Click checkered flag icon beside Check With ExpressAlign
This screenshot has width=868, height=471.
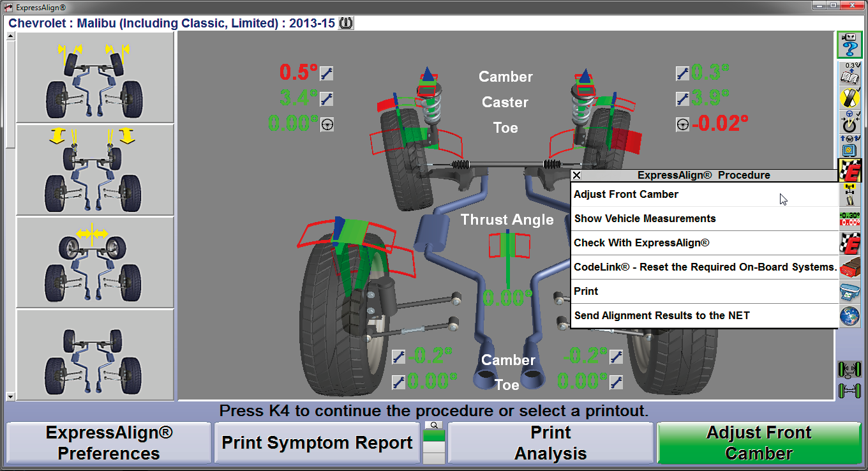[x=849, y=243]
